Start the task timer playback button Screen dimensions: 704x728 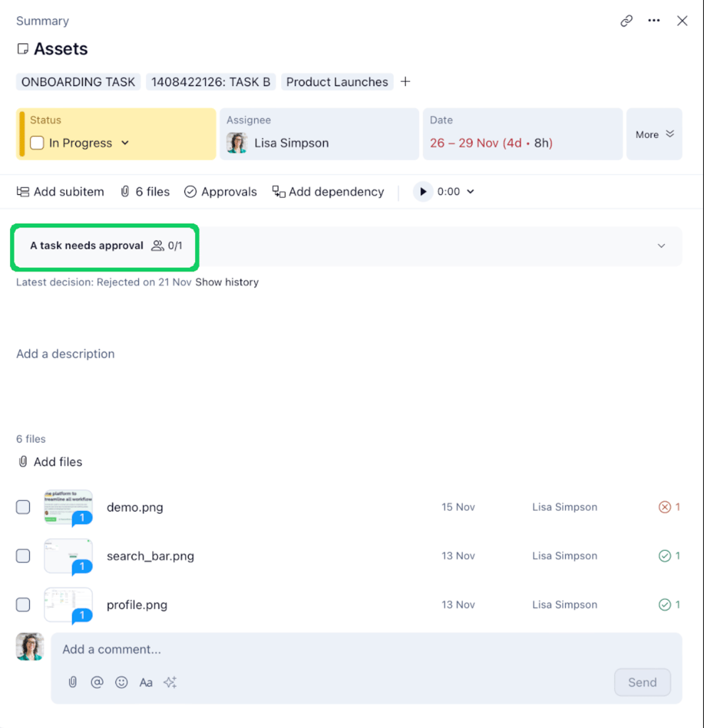(423, 191)
